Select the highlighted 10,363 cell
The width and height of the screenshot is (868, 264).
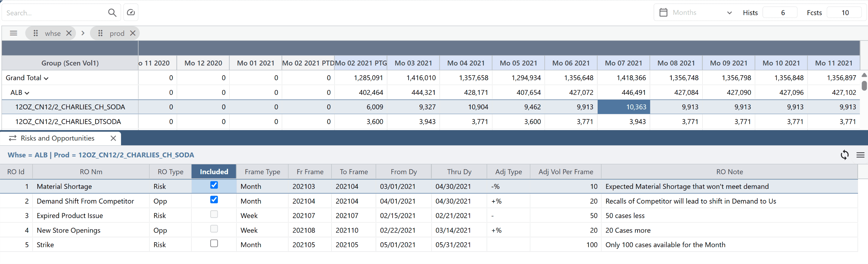(624, 107)
